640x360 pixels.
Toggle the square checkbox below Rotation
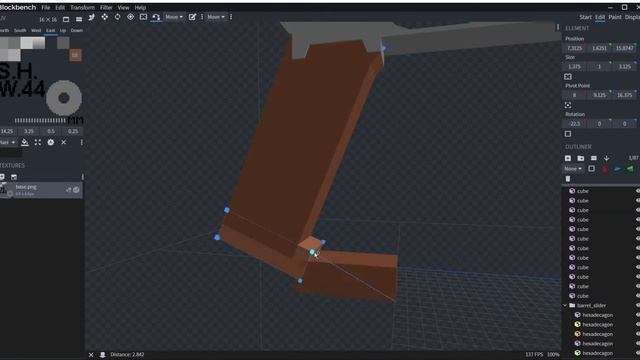568,133
